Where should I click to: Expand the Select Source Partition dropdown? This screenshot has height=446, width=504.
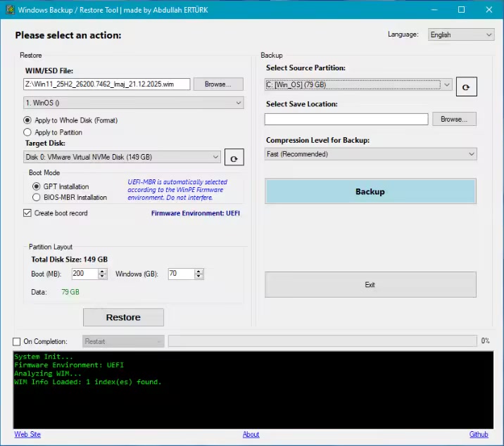pyautogui.click(x=358, y=84)
